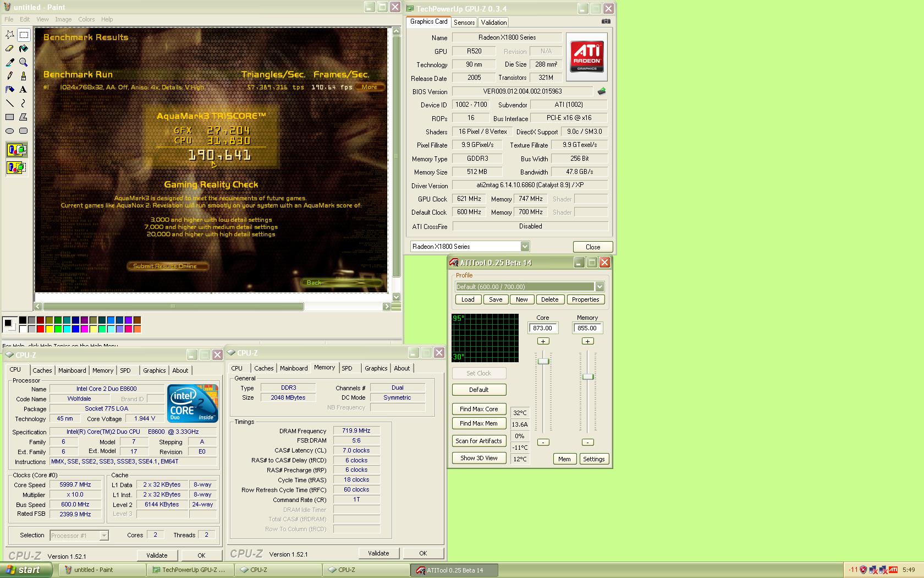Select the Brush tool in Paint
Viewport: 924px width, 578px height.
click(24, 76)
